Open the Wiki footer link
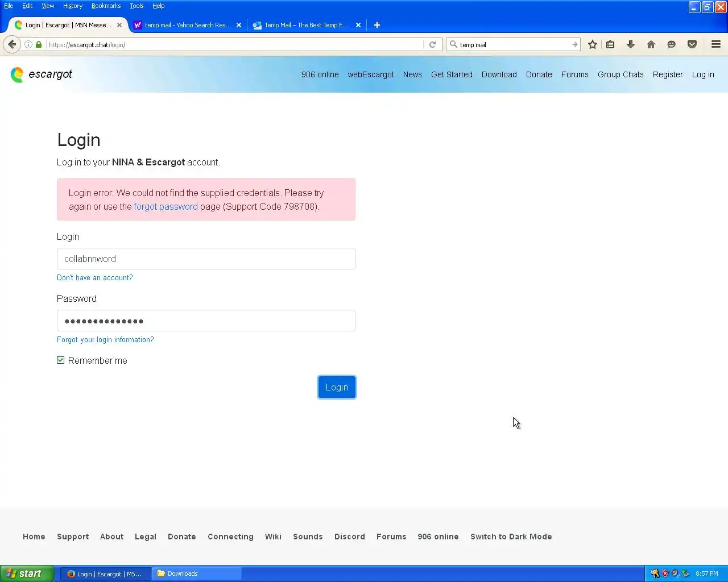 273,537
